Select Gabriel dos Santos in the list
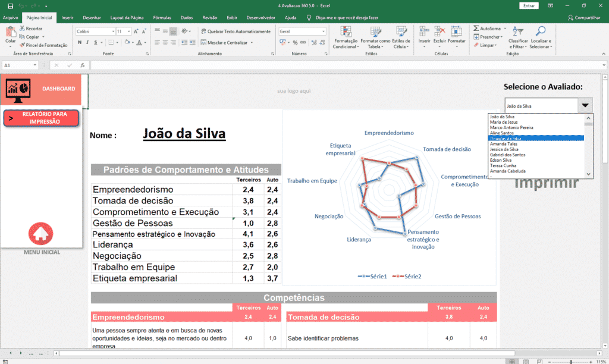 pos(536,155)
